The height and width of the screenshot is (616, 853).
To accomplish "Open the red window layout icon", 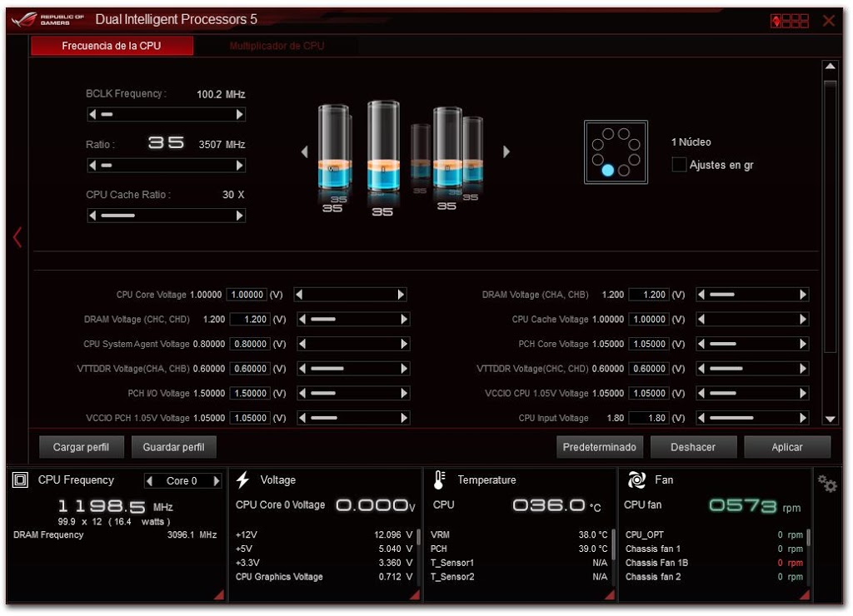I will pos(789,21).
